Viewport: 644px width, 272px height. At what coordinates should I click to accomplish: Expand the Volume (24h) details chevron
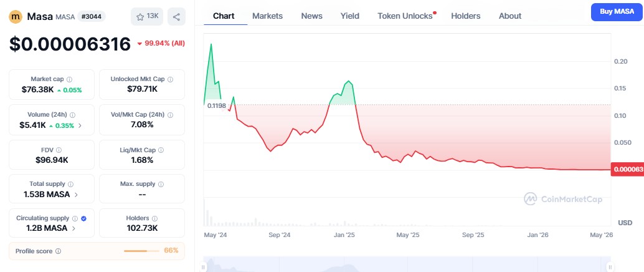pyautogui.click(x=80, y=125)
